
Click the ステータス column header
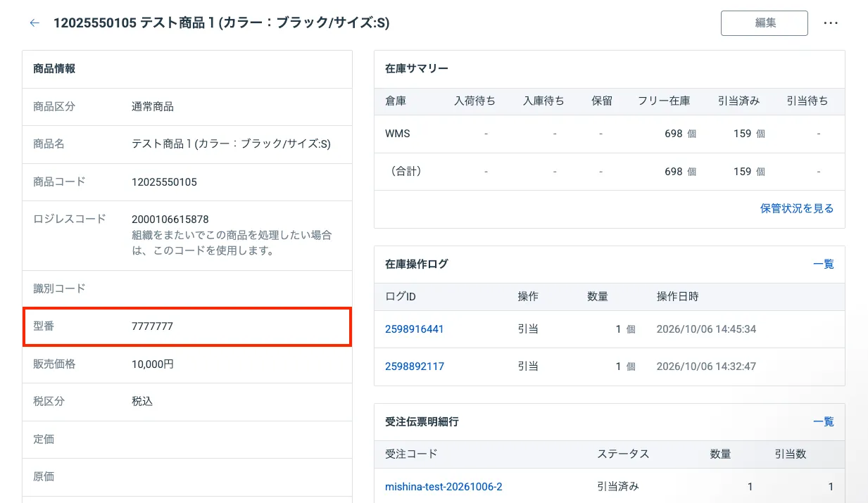[623, 454]
